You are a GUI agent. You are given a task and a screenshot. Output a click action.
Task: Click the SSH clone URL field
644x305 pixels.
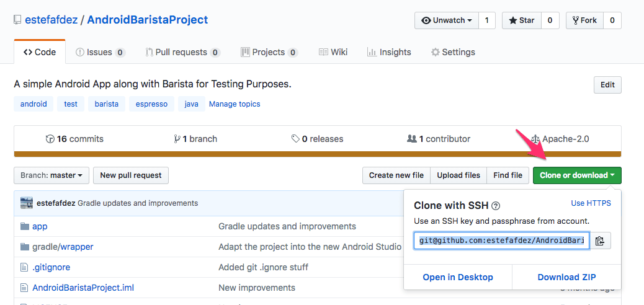point(501,241)
